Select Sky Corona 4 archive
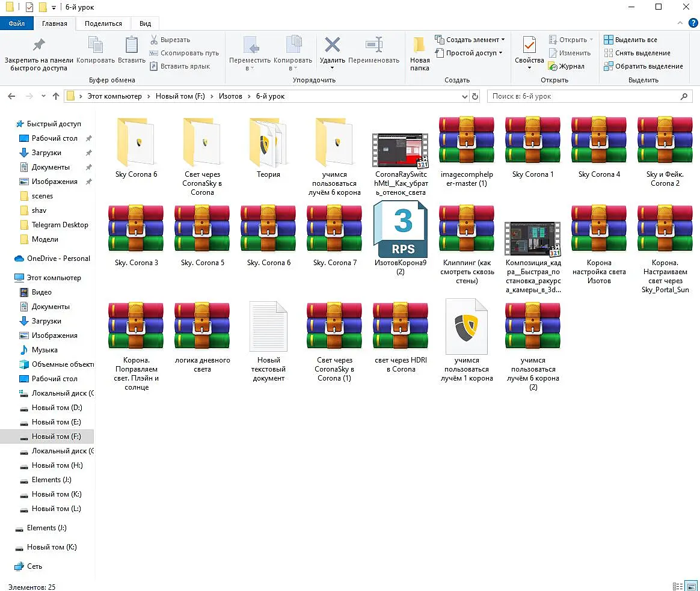This screenshot has width=700, height=591. (x=599, y=147)
